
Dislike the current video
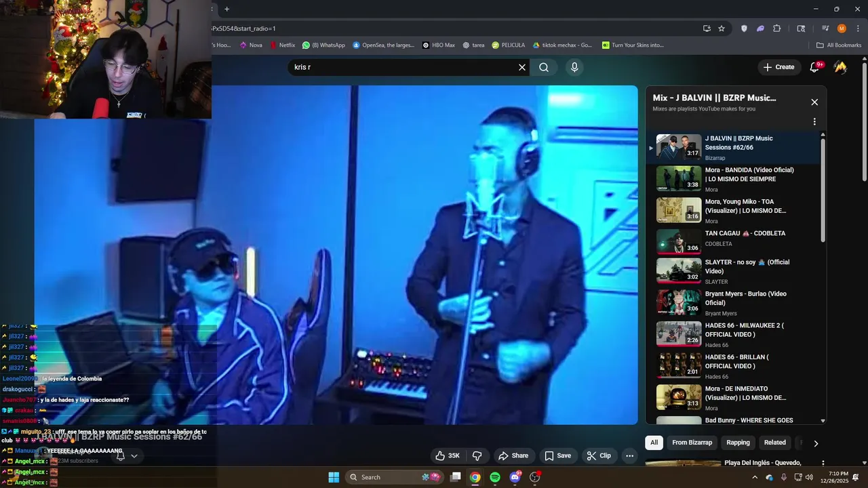tap(477, 455)
